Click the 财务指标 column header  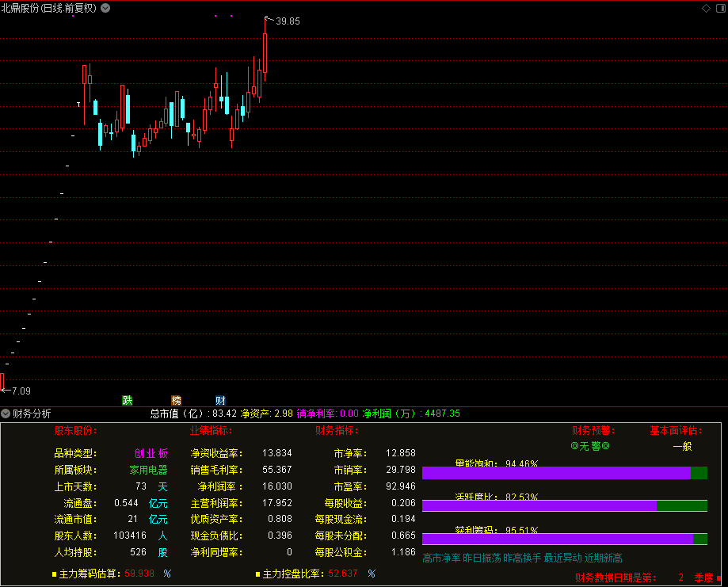click(337, 430)
